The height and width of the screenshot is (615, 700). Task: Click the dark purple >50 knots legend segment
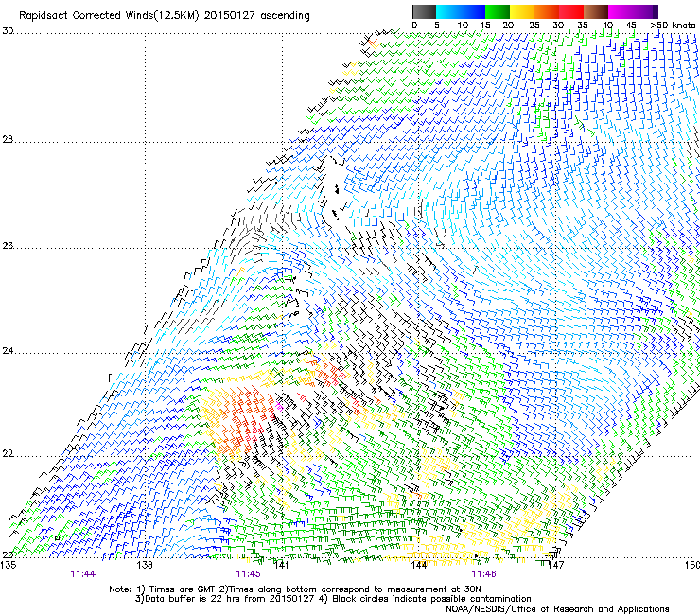[656, 11]
